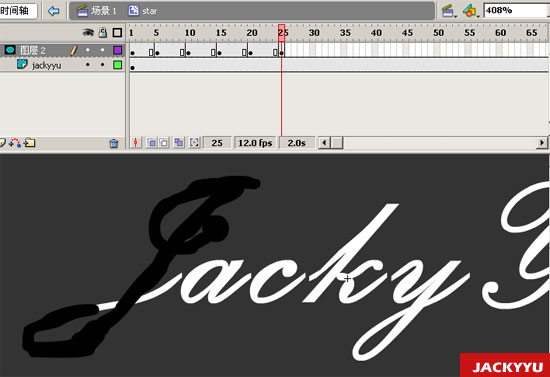Viewport: 550px width, 377px height.
Task: Open the Edit Scene clapperboard menu
Action: (x=448, y=11)
